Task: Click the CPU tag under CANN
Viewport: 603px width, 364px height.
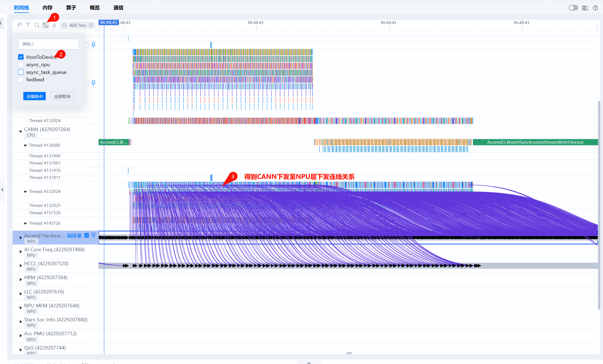Action: [x=31, y=135]
